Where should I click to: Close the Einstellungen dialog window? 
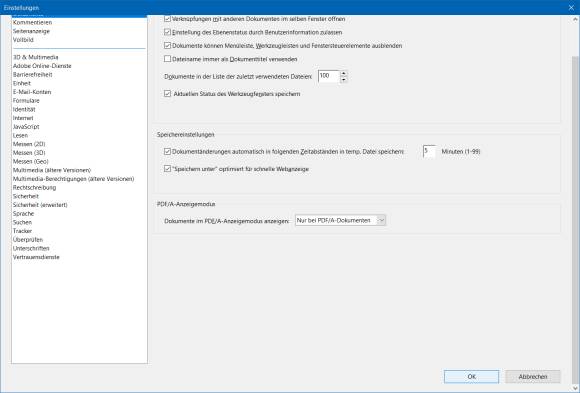tap(571, 7)
